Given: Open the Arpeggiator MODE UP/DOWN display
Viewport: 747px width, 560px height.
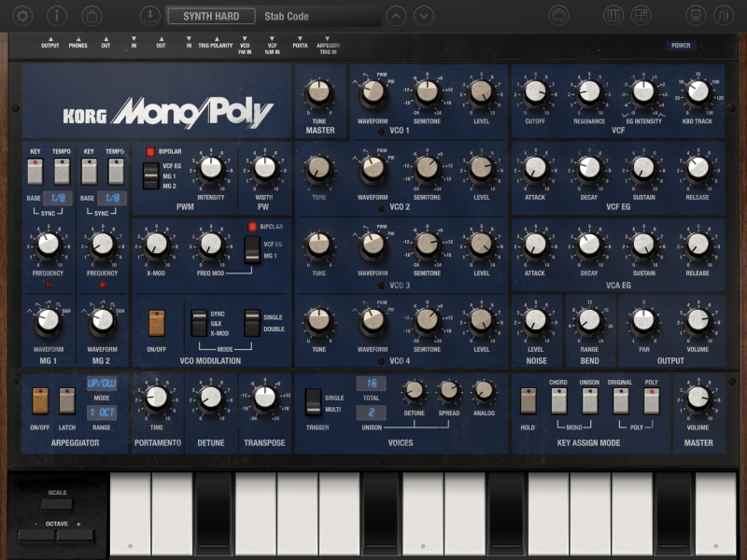Looking at the screenshot, I should click(101, 384).
